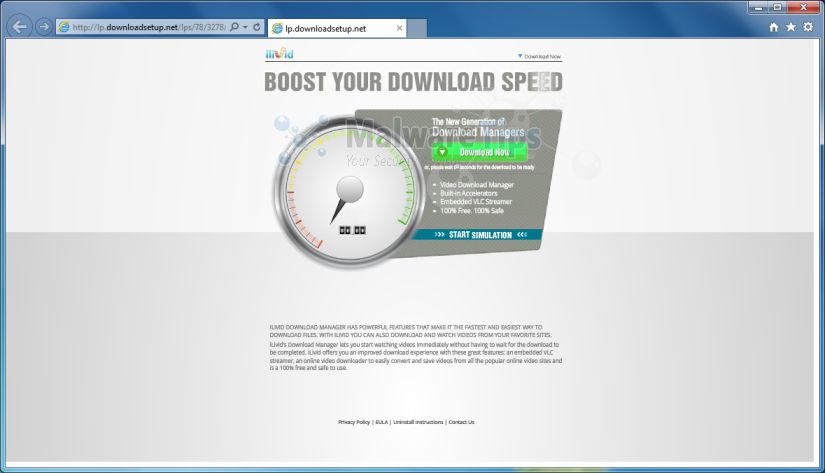Screen dimensions: 825x473
Task: Click the Internet Explorer page icon in address bar
Action: coord(64,27)
